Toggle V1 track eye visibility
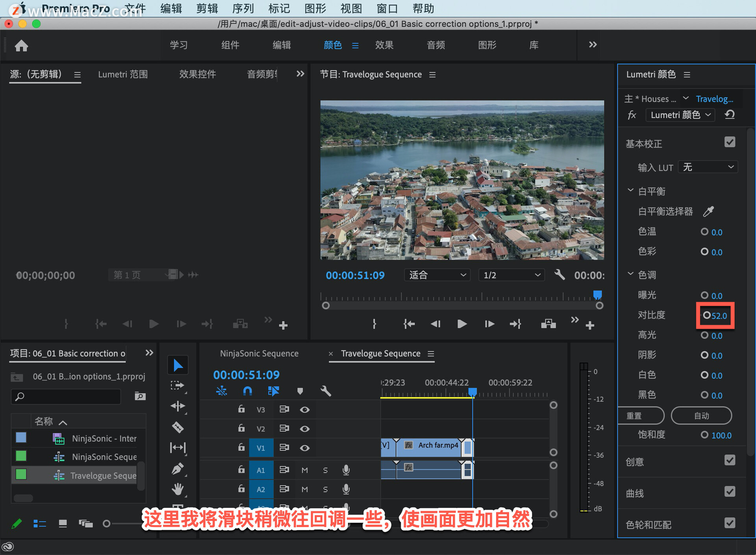 point(304,448)
